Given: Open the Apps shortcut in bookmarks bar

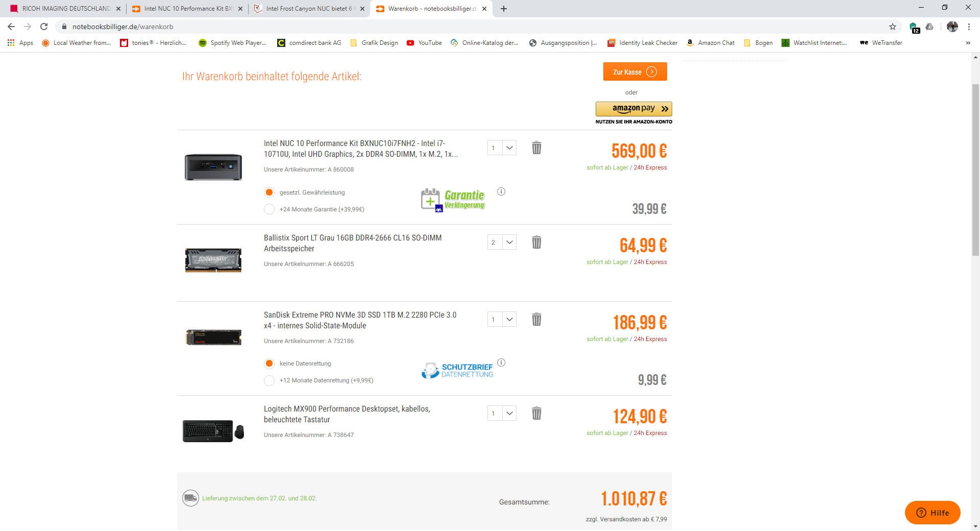Looking at the screenshot, I should [x=20, y=43].
